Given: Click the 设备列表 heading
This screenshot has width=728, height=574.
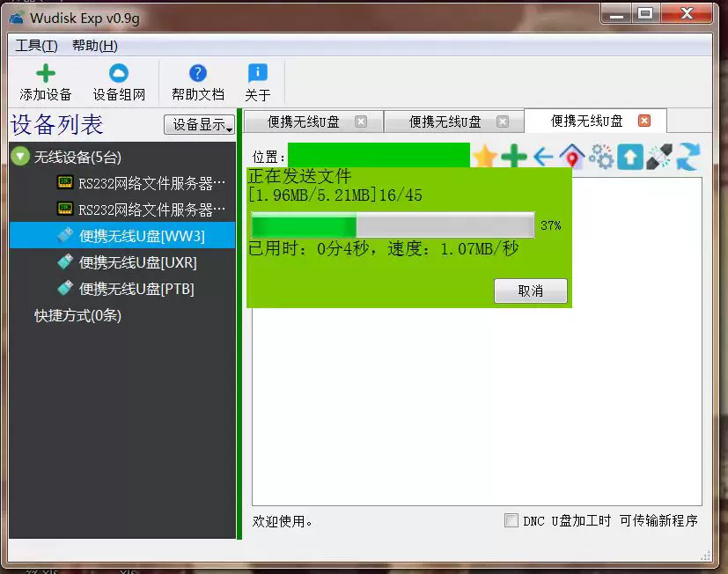Looking at the screenshot, I should (56, 124).
